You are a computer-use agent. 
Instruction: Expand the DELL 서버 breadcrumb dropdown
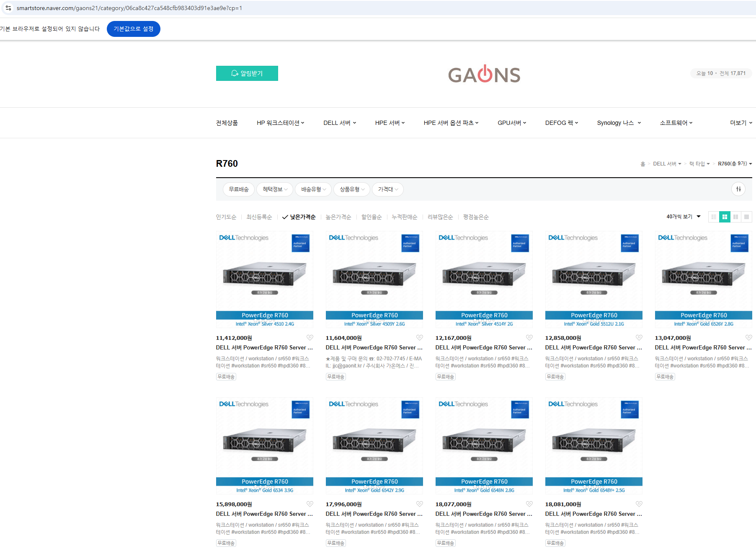point(667,164)
